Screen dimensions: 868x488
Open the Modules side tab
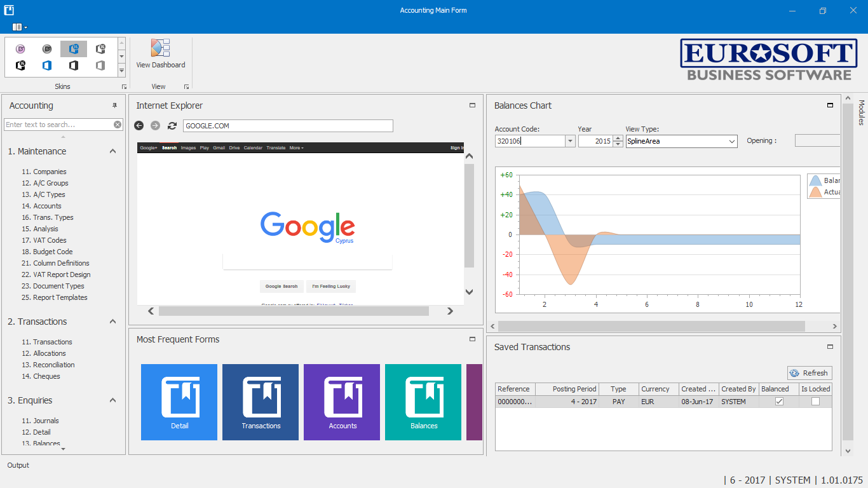point(862,112)
